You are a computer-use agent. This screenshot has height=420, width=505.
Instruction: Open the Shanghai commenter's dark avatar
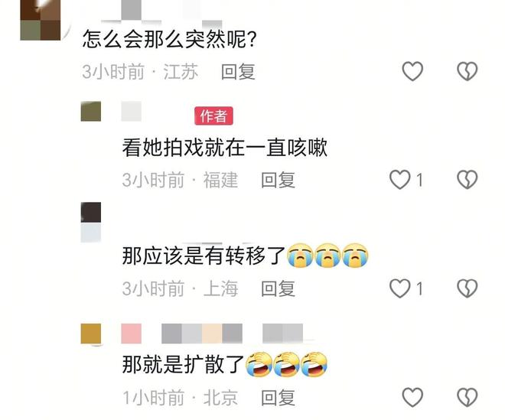click(x=91, y=222)
